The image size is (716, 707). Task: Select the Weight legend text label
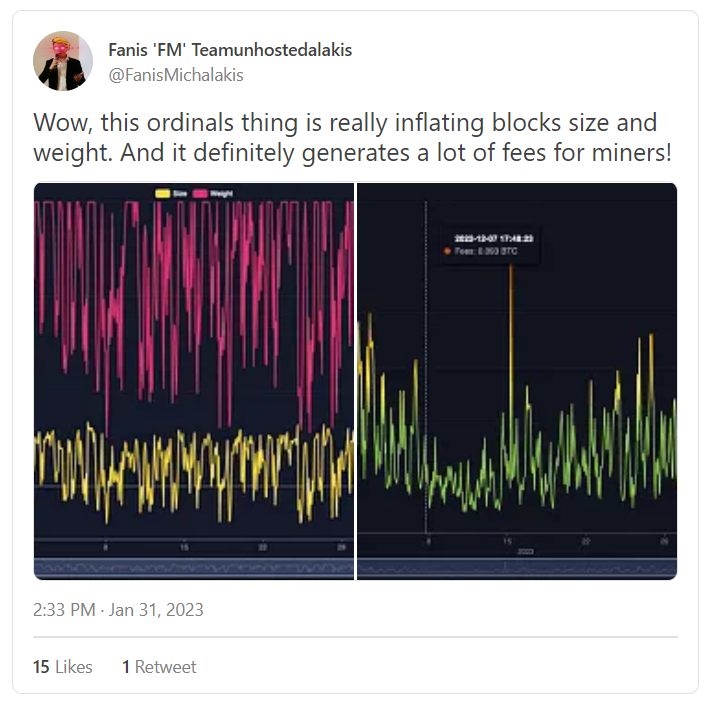pyautogui.click(x=221, y=194)
